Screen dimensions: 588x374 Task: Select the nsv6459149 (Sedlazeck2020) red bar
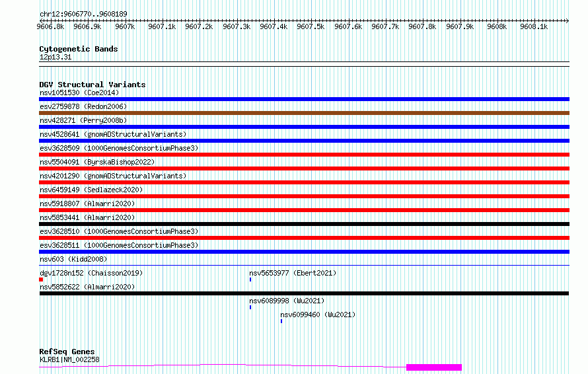pyautogui.click(x=304, y=196)
